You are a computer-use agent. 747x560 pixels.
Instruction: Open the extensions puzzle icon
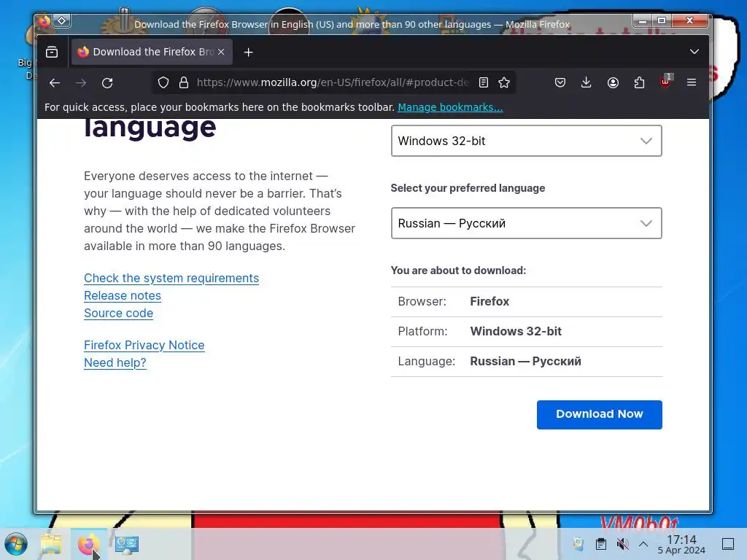[639, 82]
